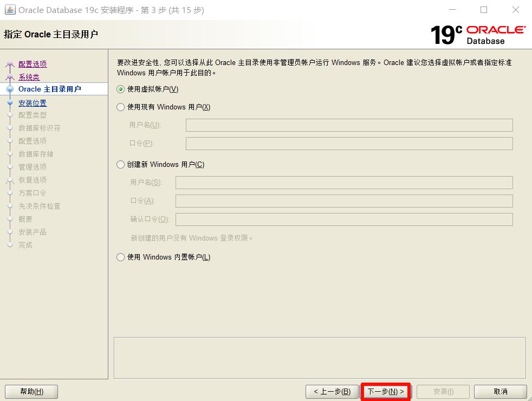Image resolution: width=532 pixels, height=401 pixels.
Task: Click the disabled 安装(I) button
Action: 443,391
